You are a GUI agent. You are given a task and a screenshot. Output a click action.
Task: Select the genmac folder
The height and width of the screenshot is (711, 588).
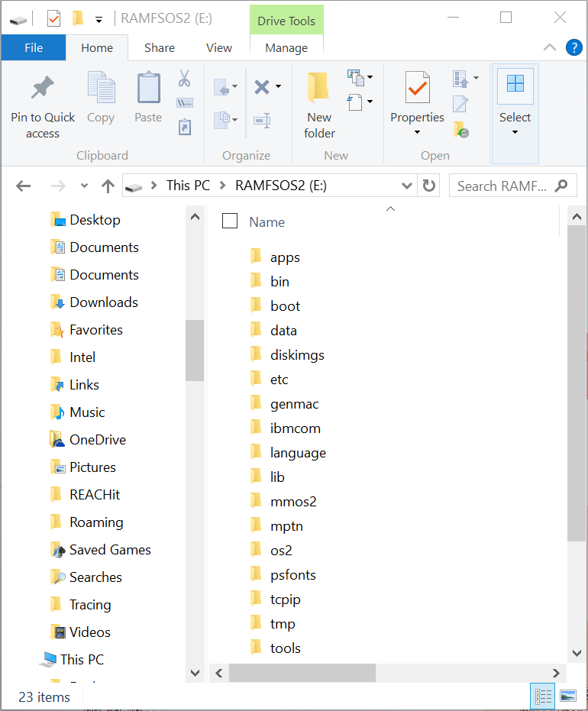coord(294,404)
